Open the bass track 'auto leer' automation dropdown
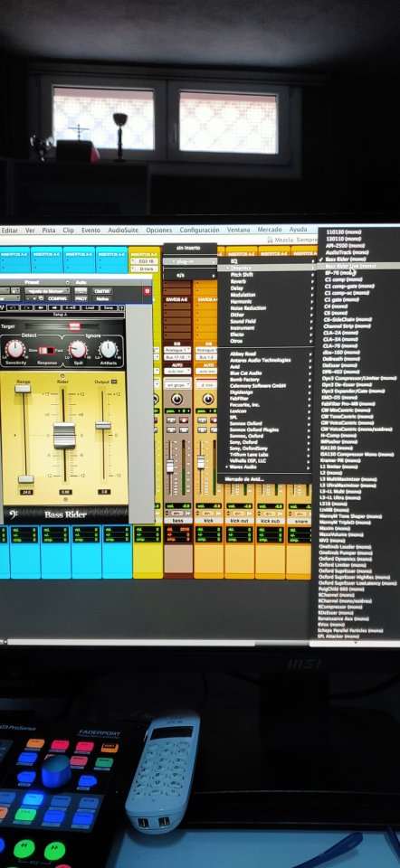This screenshot has height=868, width=400. [177, 371]
